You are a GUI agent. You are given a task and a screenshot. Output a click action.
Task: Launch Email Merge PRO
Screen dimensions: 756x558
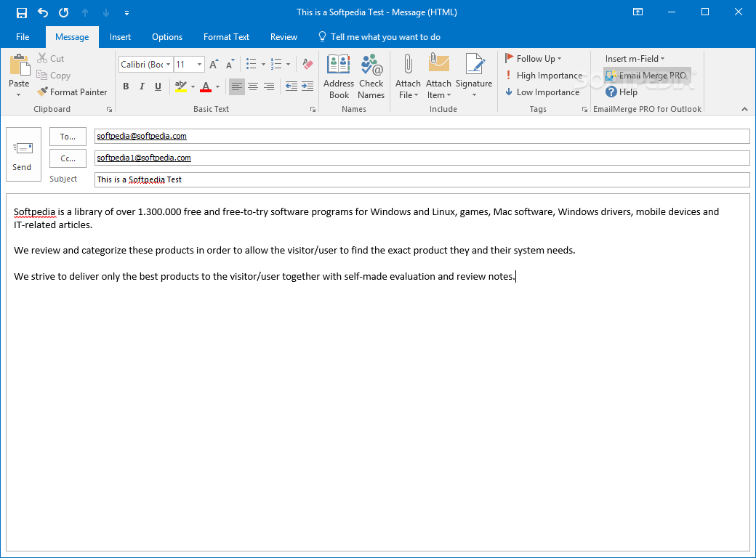point(646,75)
